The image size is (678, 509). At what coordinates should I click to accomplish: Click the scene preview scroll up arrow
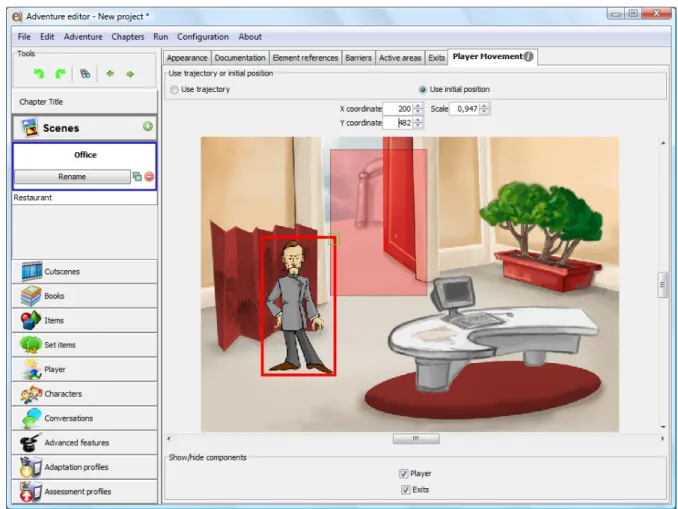coord(663,143)
